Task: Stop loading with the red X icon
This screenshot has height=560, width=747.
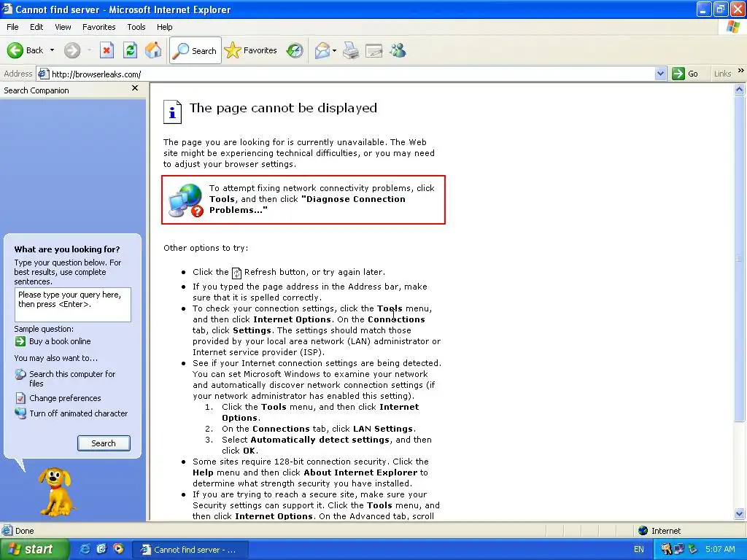Action: 107,50
